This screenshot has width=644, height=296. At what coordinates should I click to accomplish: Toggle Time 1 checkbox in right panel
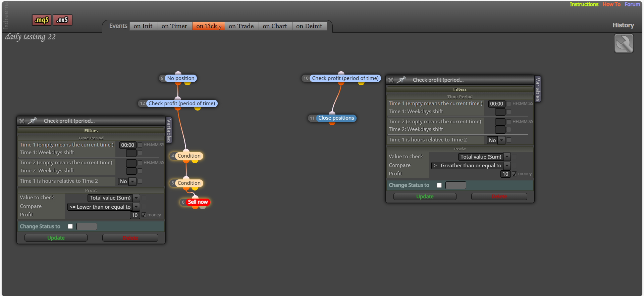[x=509, y=104]
